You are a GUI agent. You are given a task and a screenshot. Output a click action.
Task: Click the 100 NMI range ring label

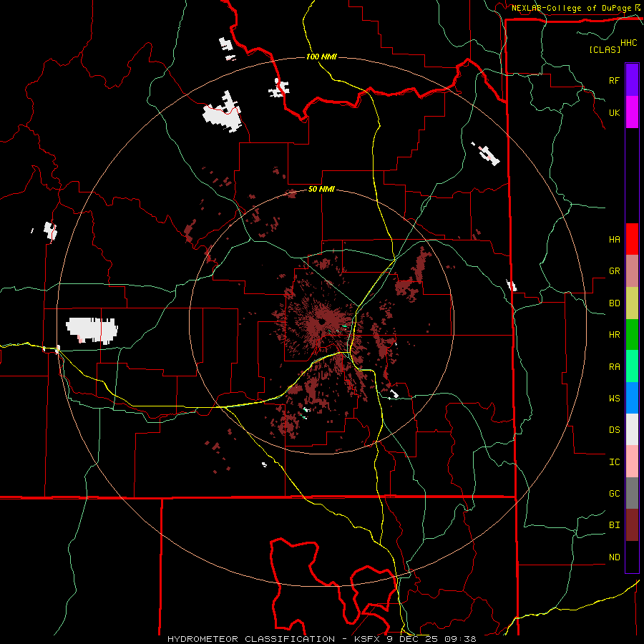321,57
